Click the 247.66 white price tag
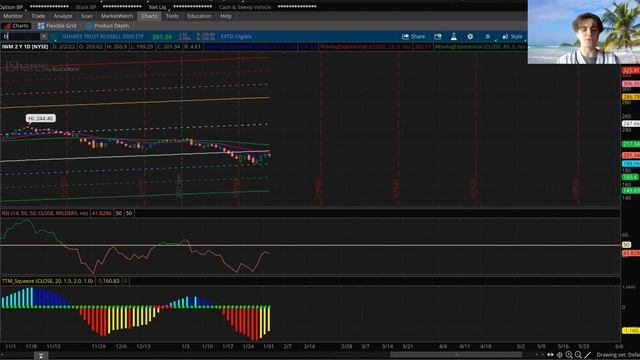This screenshot has height=360, width=640. [x=631, y=123]
